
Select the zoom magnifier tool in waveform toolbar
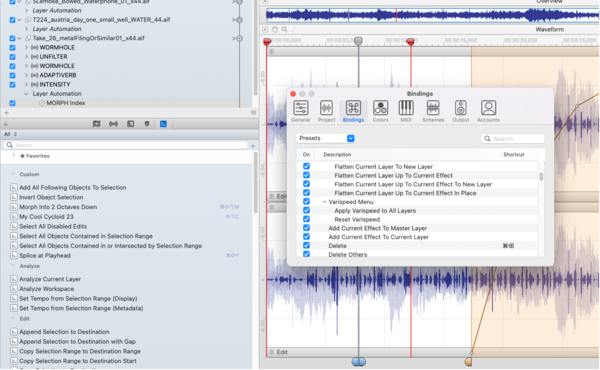(x=284, y=29)
